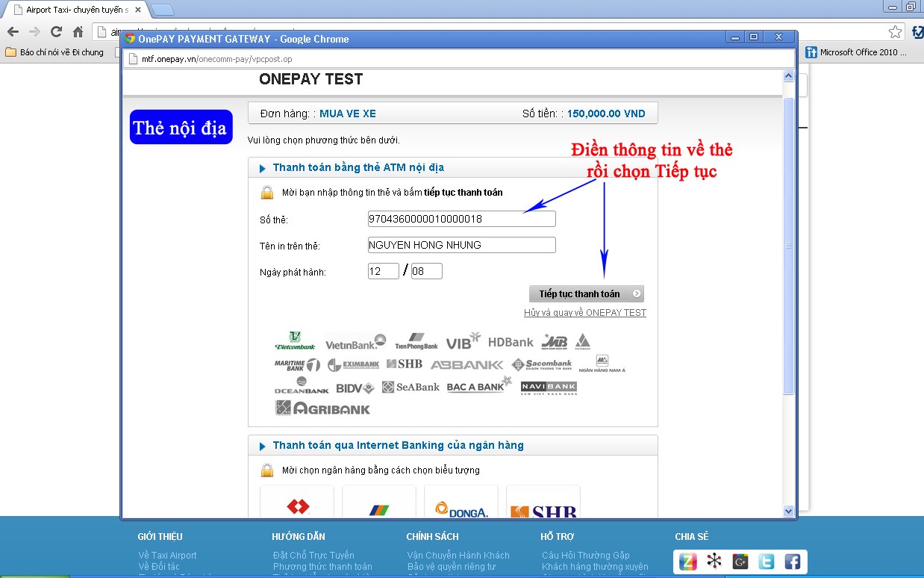Viewport: 924px width, 578px height.
Task: Click the issue month field containing 12
Action: click(x=383, y=271)
